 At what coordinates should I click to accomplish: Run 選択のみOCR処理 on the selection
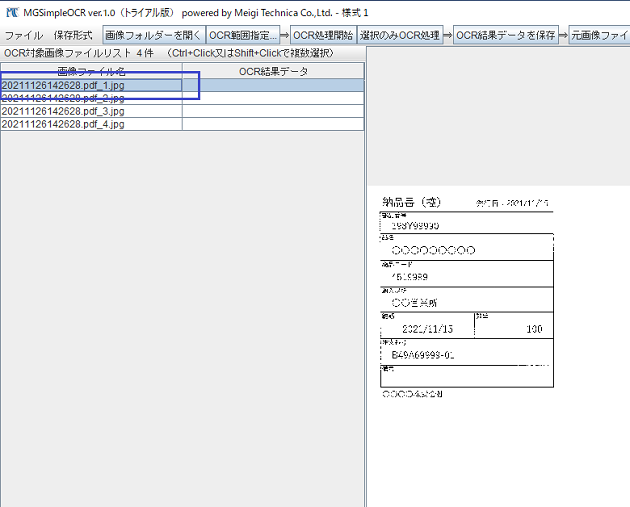coord(399,35)
